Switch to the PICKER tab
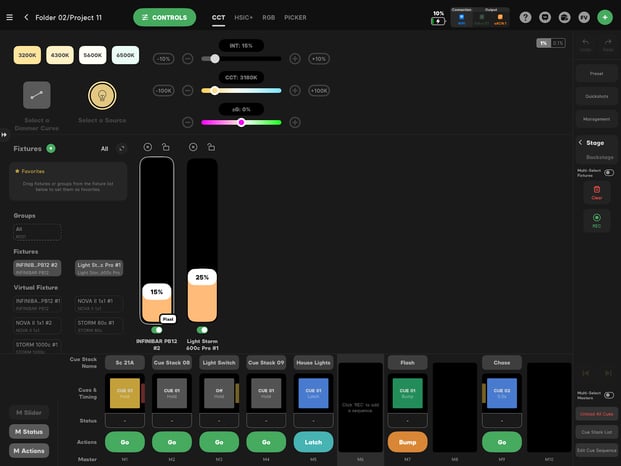621x466 pixels. point(295,17)
